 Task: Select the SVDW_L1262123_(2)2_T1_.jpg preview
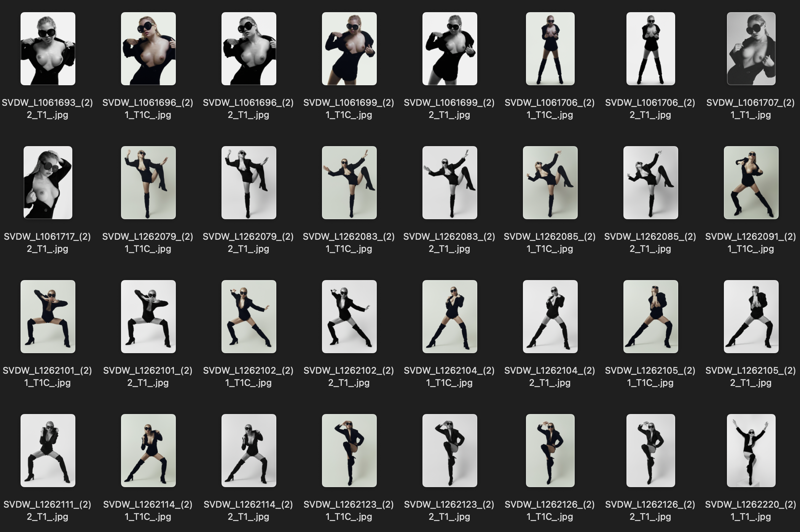[x=449, y=451]
